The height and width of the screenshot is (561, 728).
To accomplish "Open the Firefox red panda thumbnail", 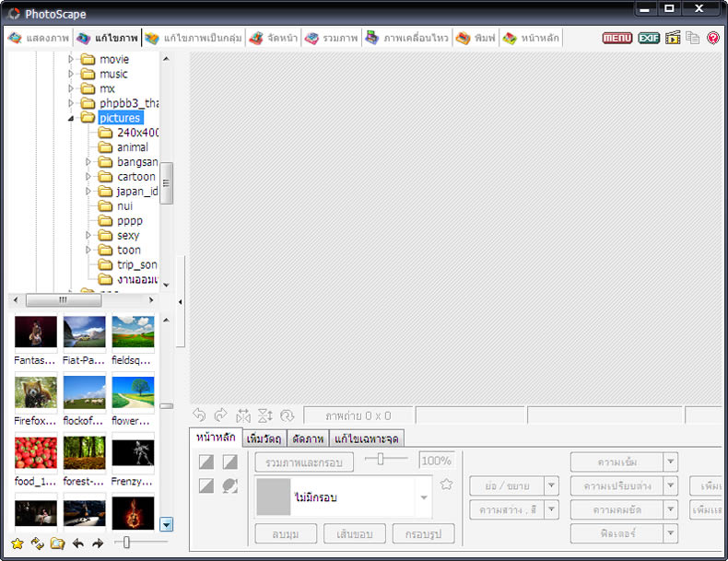I will pyautogui.click(x=36, y=392).
